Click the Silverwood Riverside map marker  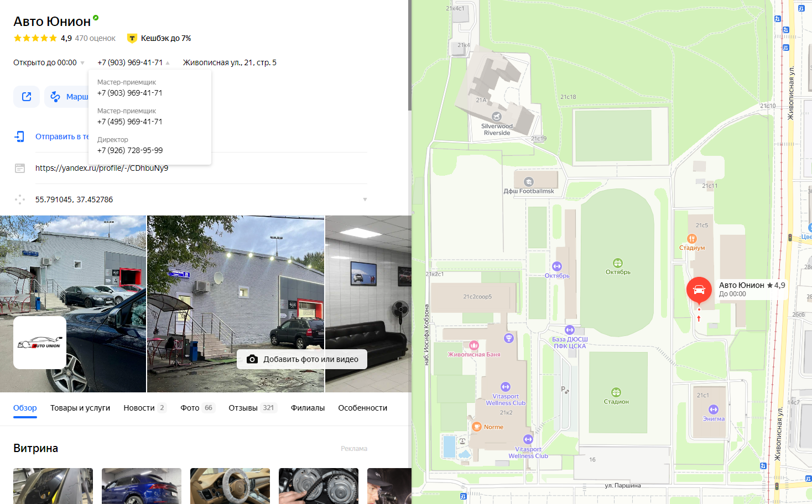[x=496, y=117]
